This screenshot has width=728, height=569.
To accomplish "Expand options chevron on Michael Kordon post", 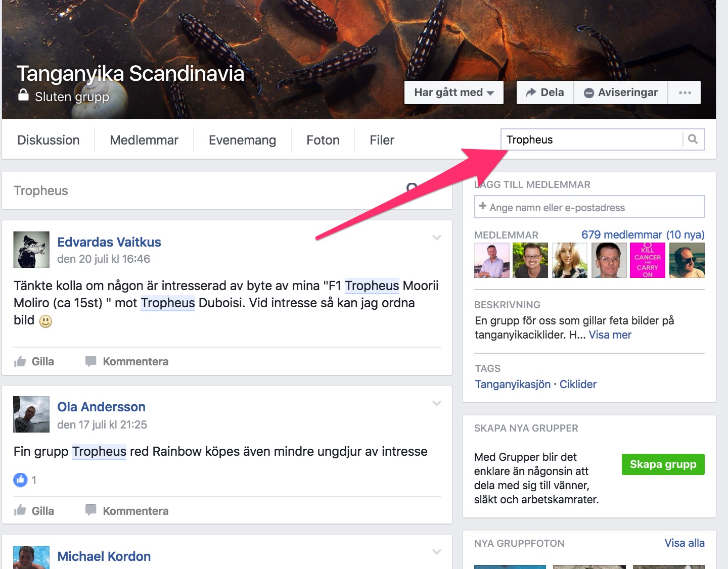I will coord(437,552).
